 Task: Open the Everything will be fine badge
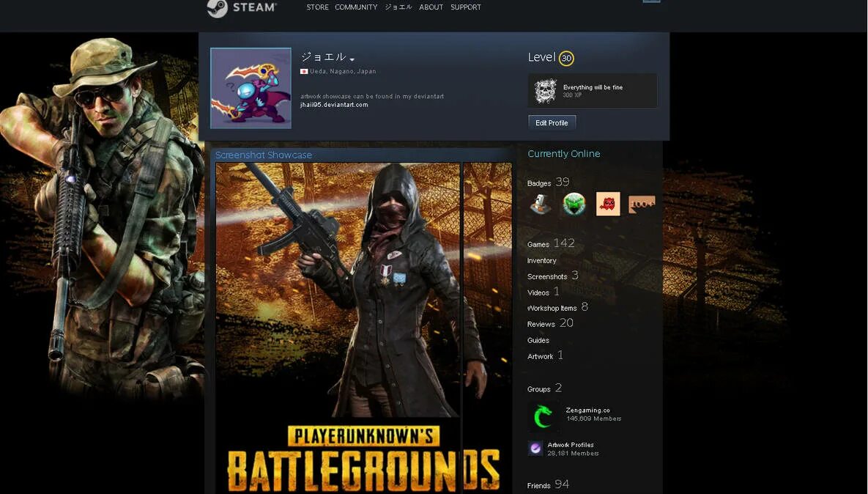593,91
